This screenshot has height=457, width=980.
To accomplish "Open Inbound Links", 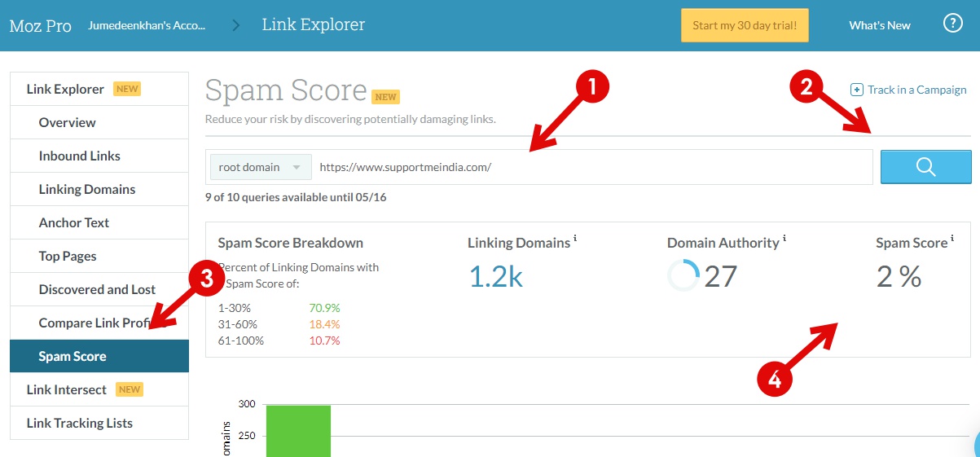I will tap(99, 156).
